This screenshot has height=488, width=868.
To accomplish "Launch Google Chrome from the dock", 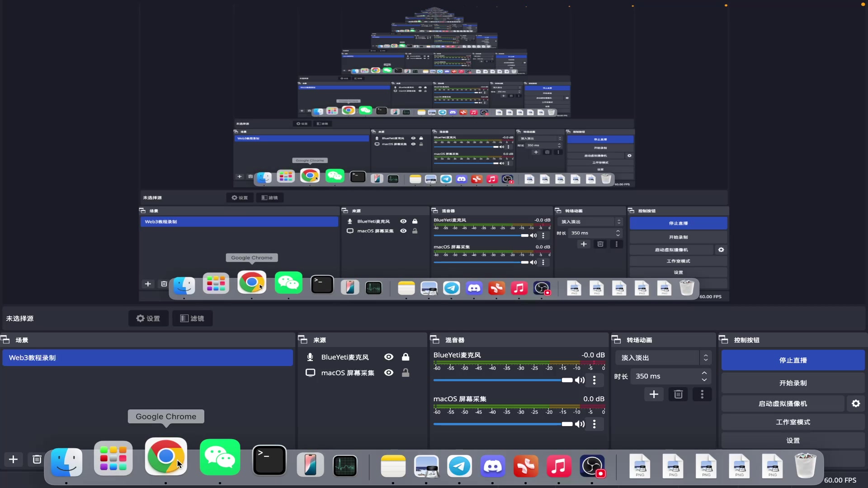I will pyautogui.click(x=166, y=456).
